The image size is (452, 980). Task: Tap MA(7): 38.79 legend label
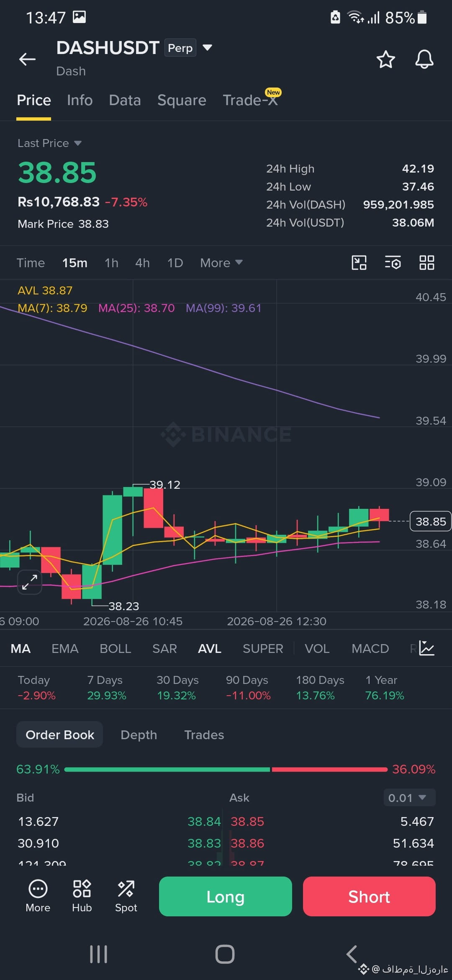click(52, 308)
